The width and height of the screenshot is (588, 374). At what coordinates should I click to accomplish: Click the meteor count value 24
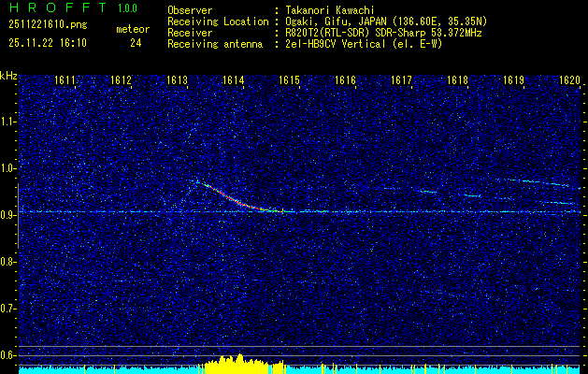coord(136,42)
